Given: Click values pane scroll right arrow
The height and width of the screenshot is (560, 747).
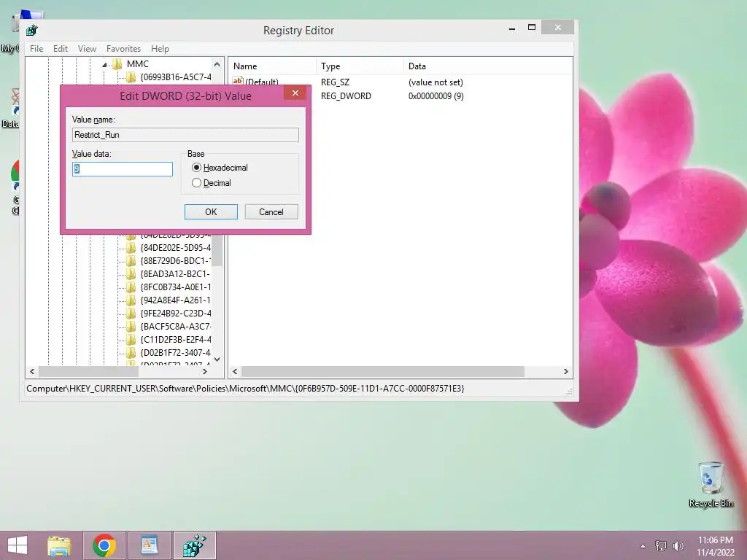Looking at the screenshot, I should click(x=566, y=371).
